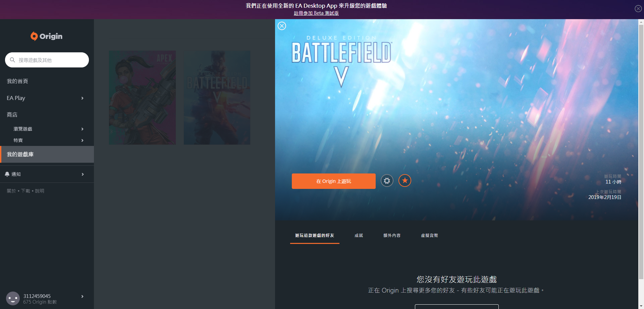Image resolution: width=644 pixels, height=309 pixels.
Task: Switch to the 虛擬貨幣 tab
Action: click(429, 236)
